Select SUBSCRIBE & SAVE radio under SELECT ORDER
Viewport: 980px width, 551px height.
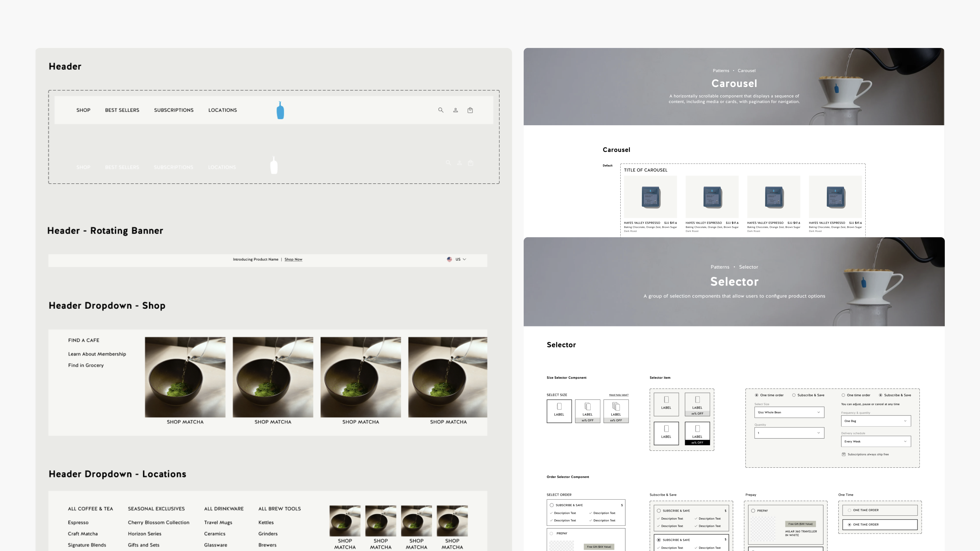tap(552, 505)
